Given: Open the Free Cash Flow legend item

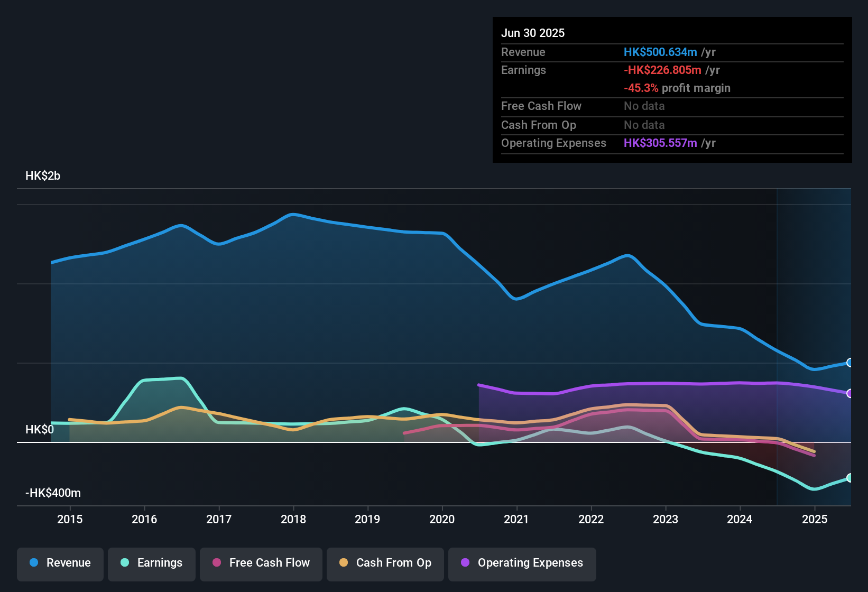Looking at the screenshot, I should pyautogui.click(x=261, y=563).
